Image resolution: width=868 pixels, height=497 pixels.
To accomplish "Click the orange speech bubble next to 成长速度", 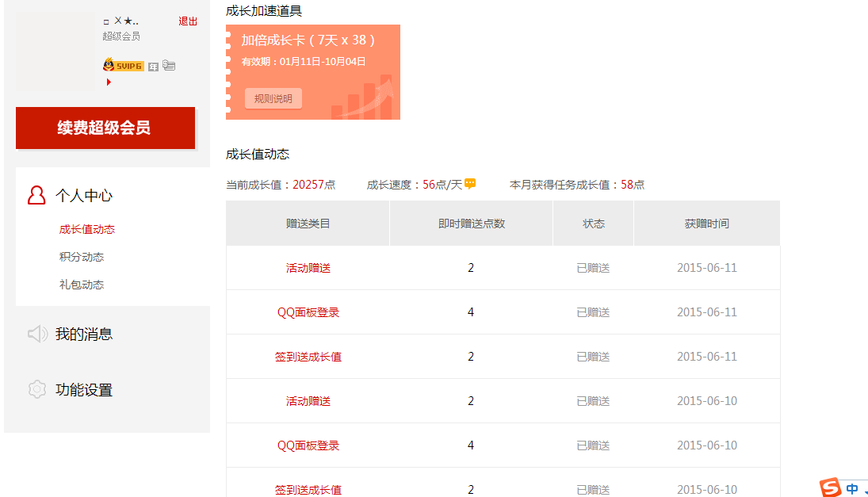I will tap(470, 184).
